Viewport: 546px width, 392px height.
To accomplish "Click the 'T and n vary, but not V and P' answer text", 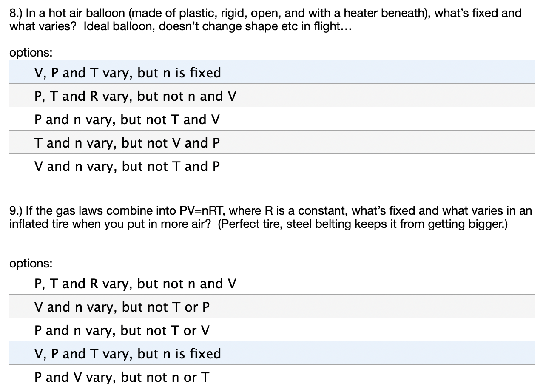I will click(127, 143).
